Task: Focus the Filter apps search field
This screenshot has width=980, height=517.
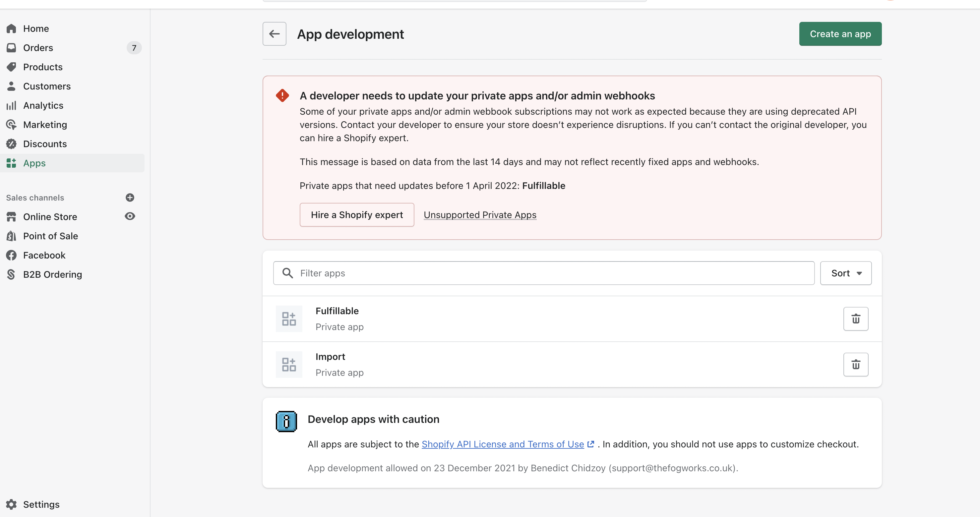Action: pos(544,273)
